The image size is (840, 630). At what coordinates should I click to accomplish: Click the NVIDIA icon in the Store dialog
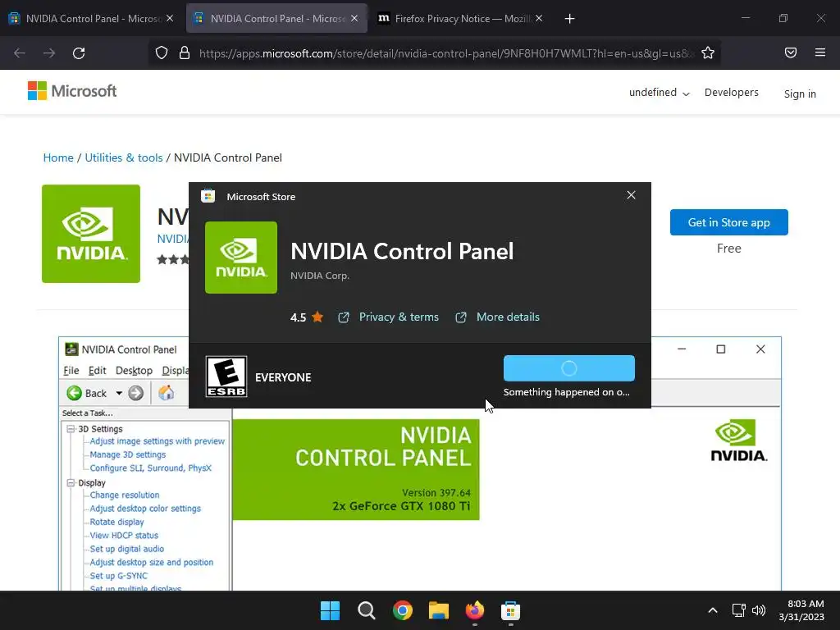click(x=241, y=257)
